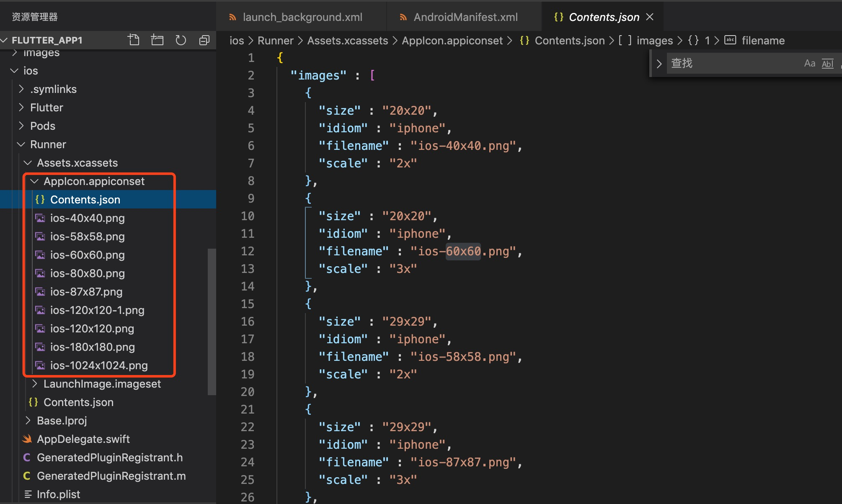
Task: Switch to the launch_background.xml tab
Action: click(302, 17)
